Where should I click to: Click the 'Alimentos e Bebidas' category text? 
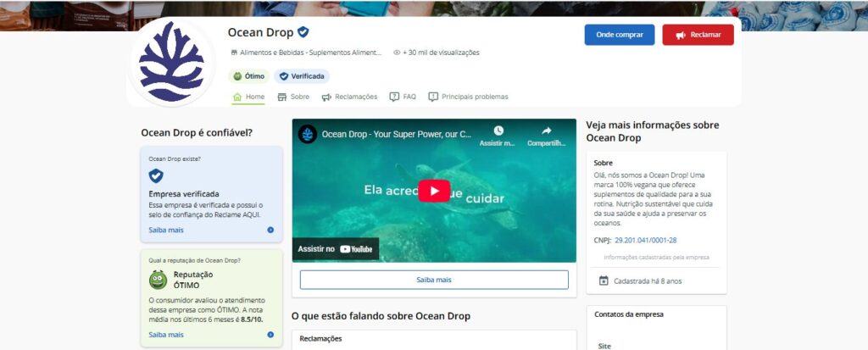(x=310, y=53)
